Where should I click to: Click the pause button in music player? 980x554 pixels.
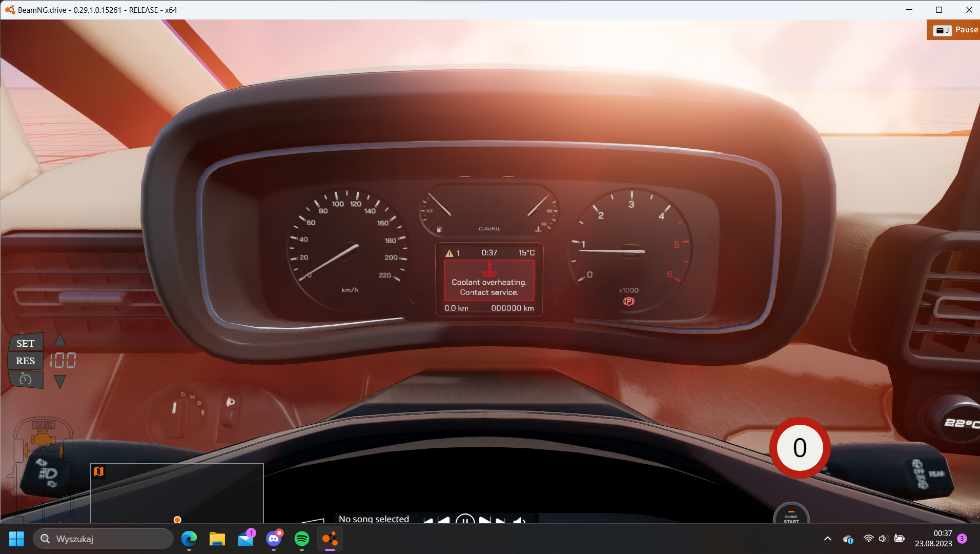coord(465,519)
